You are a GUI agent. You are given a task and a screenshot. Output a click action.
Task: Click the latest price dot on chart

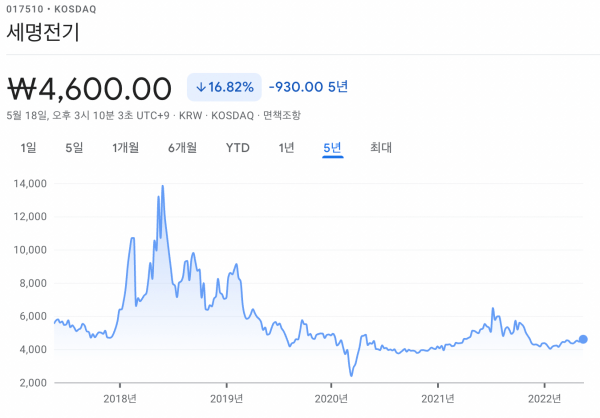[x=583, y=339]
